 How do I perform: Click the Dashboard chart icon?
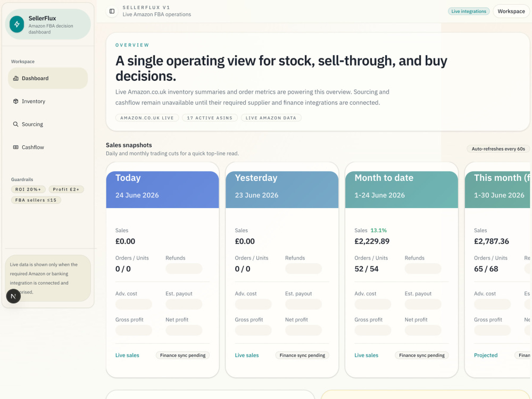15,78
